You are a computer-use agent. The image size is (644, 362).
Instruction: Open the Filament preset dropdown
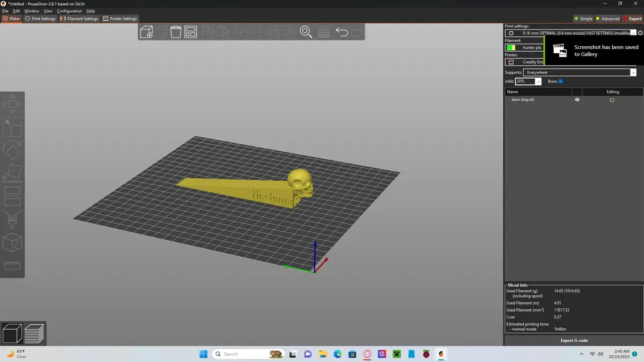pyautogui.click(x=525, y=47)
